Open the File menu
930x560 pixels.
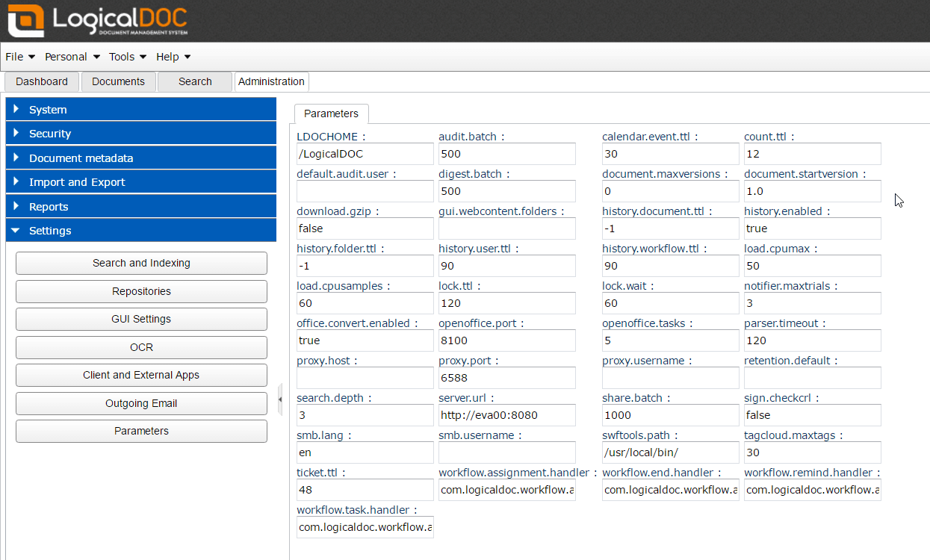(x=20, y=57)
